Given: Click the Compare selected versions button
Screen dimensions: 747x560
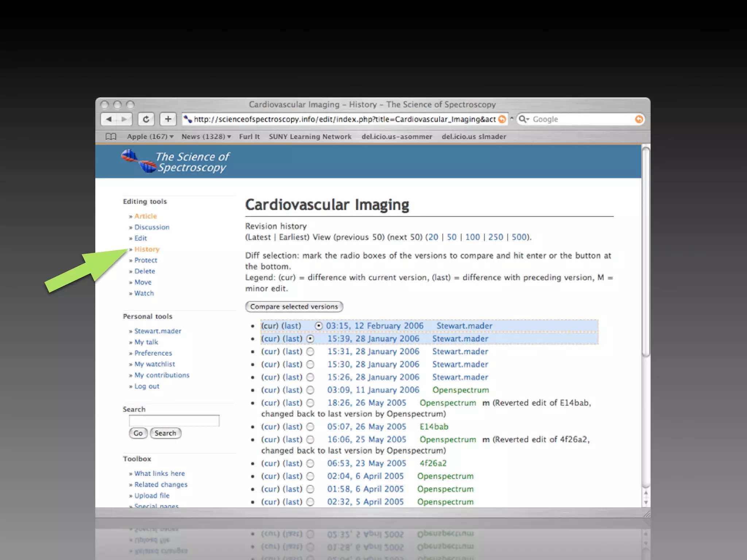Looking at the screenshot, I should (294, 307).
